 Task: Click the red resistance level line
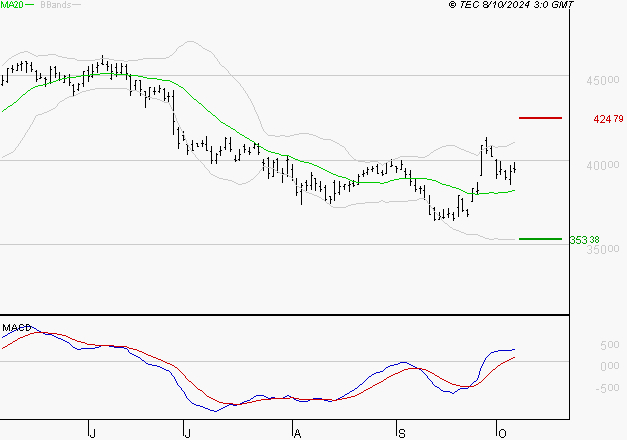(540, 118)
